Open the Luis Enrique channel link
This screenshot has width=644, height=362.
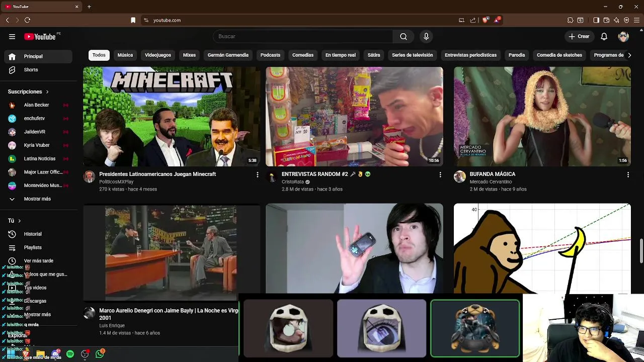point(112,326)
